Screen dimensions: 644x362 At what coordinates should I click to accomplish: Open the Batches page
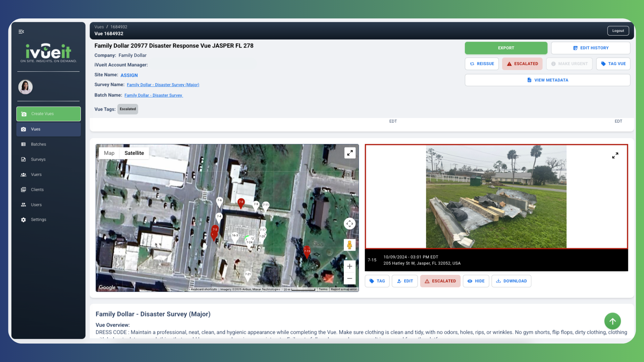coord(49,144)
